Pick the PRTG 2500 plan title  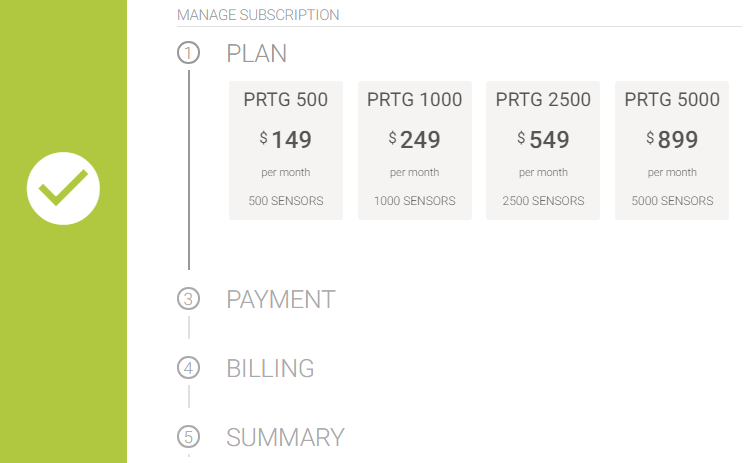click(x=543, y=100)
